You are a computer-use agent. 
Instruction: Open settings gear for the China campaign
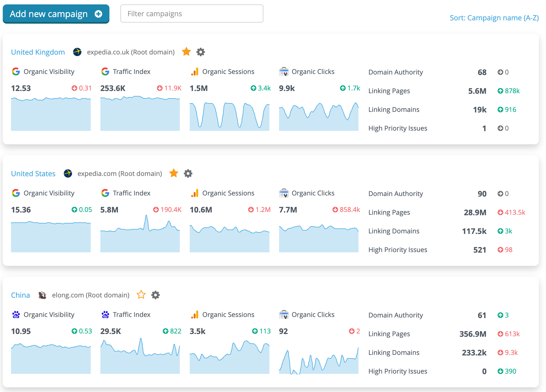click(x=155, y=295)
